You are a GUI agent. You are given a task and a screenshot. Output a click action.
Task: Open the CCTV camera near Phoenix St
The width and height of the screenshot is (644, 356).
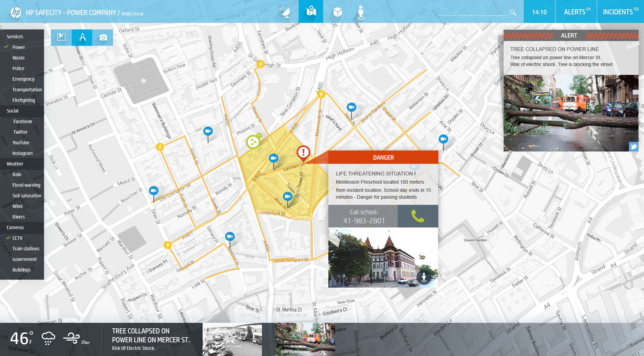[x=208, y=131]
